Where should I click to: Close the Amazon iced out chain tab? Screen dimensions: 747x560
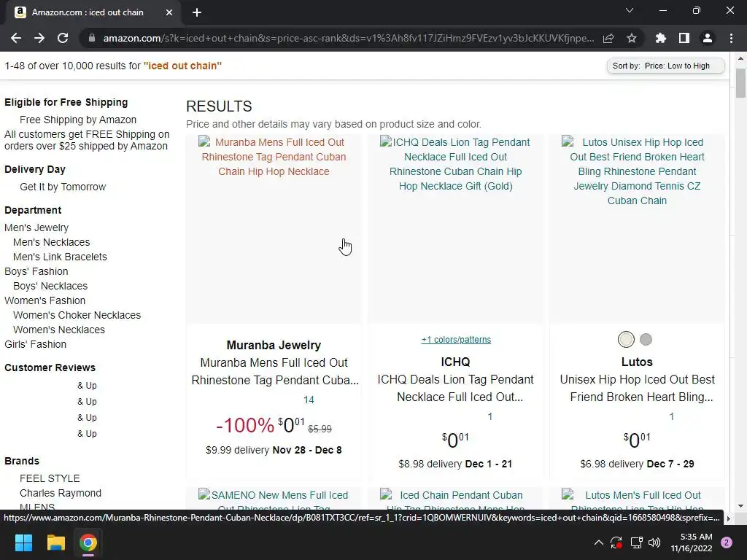point(169,12)
